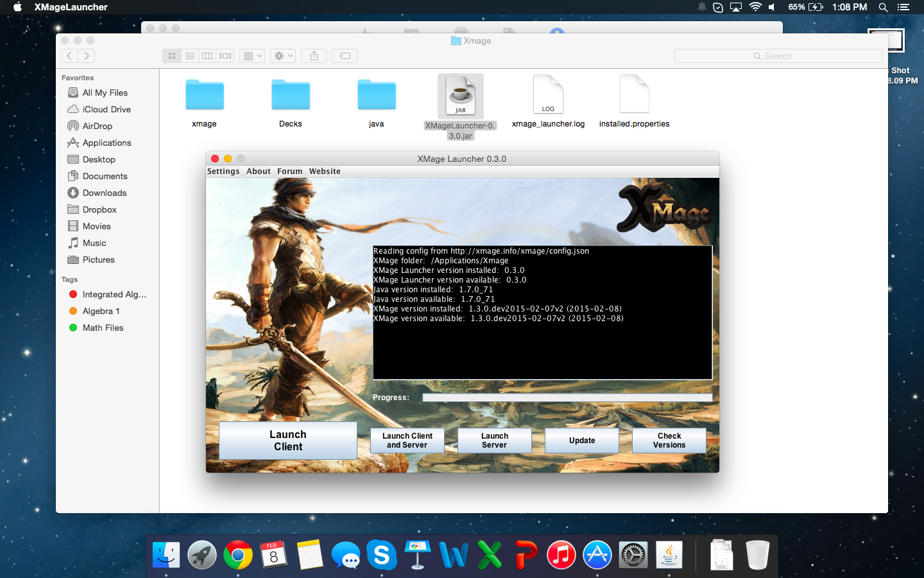This screenshot has width=924, height=578.
Task: Click the Wi-Fi status icon
Action: (x=755, y=7)
